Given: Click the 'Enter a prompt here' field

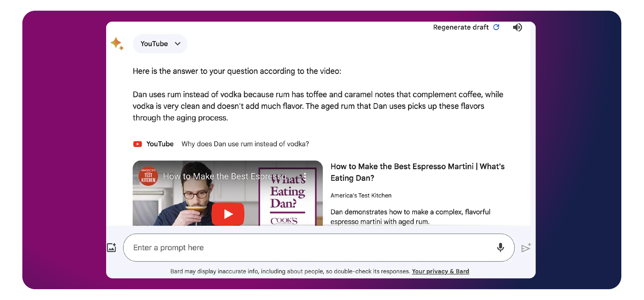Looking at the screenshot, I should pyautogui.click(x=309, y=247).
